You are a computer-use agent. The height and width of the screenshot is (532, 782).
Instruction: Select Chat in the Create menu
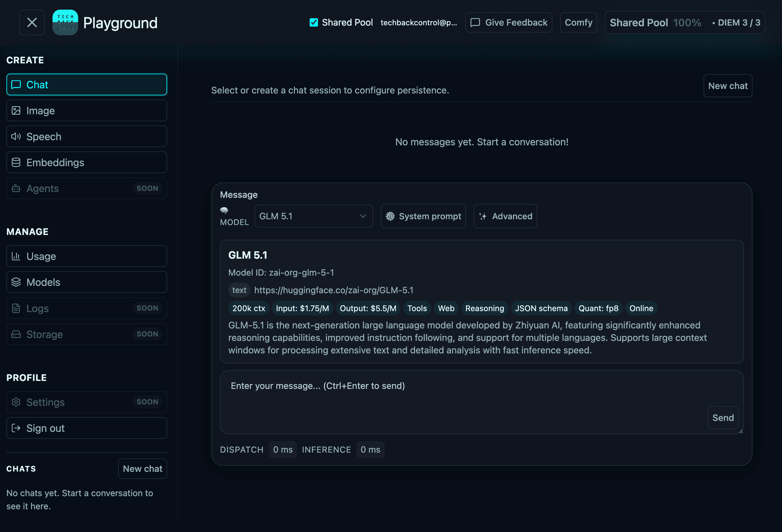coord(86,85)
